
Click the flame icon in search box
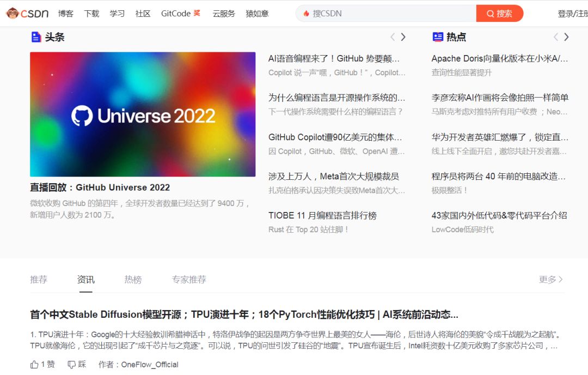(x=307, y=14)
